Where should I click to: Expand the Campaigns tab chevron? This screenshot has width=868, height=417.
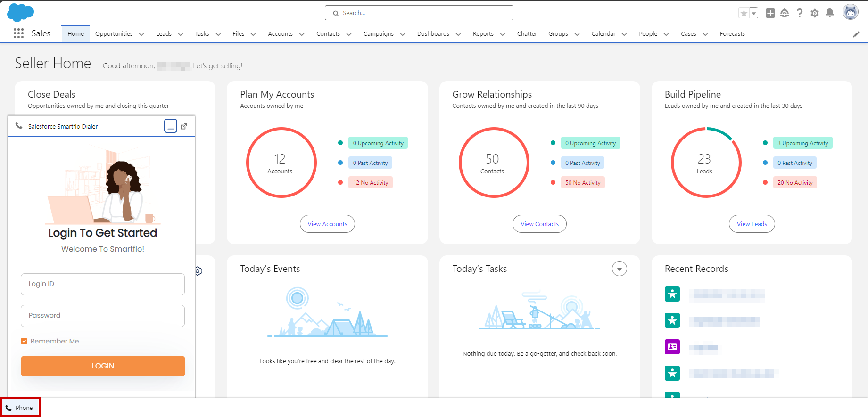403,34
